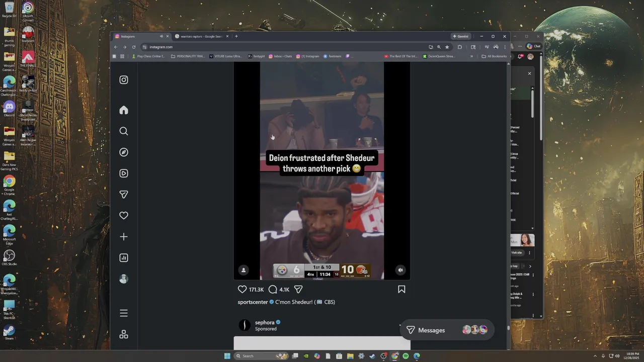Open the PERSONALITY TRAI... bookmark folder
The height and width of the screenshot is (362, 644).
click(188, 56)
